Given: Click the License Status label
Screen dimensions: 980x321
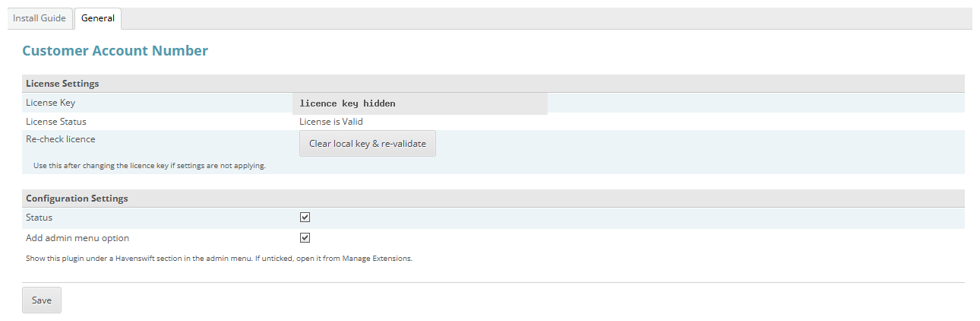Looking at the screenshot, I should coord(56,122).
